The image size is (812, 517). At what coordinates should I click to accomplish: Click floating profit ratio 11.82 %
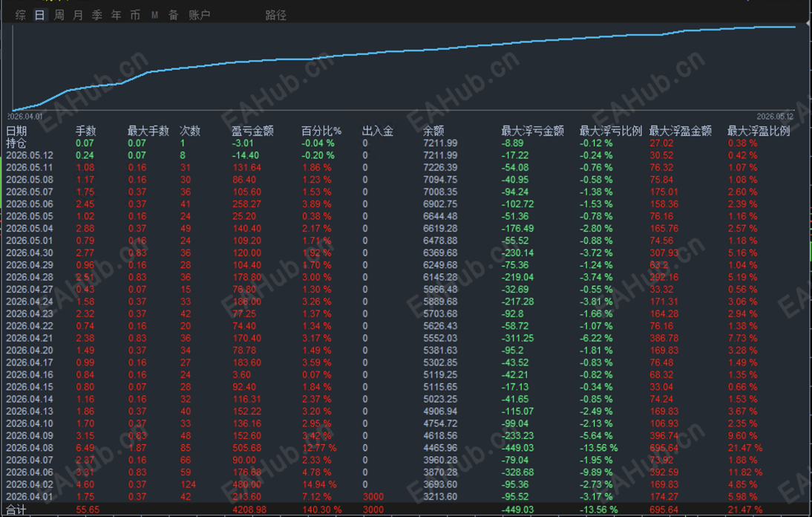[745, 472]
